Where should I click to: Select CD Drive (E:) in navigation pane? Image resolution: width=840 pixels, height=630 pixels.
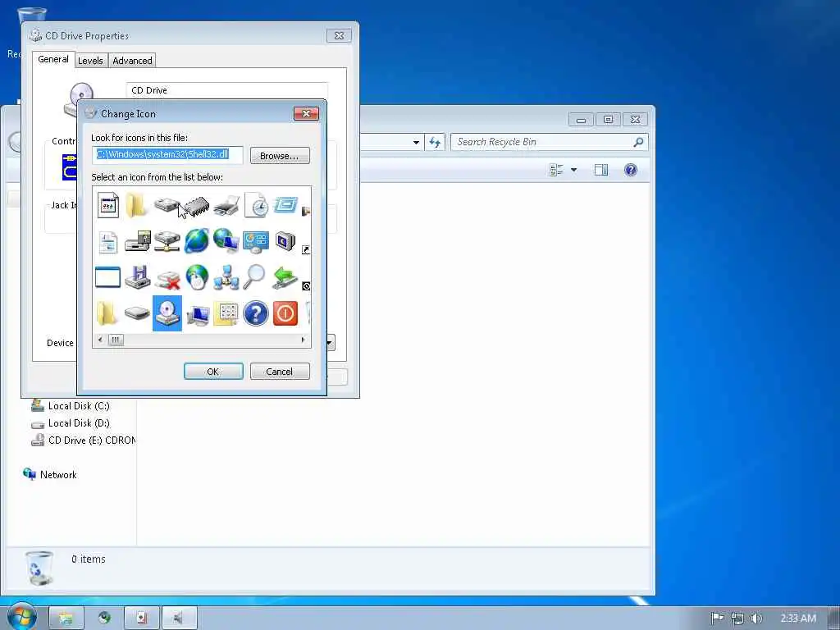click(83, 441)
